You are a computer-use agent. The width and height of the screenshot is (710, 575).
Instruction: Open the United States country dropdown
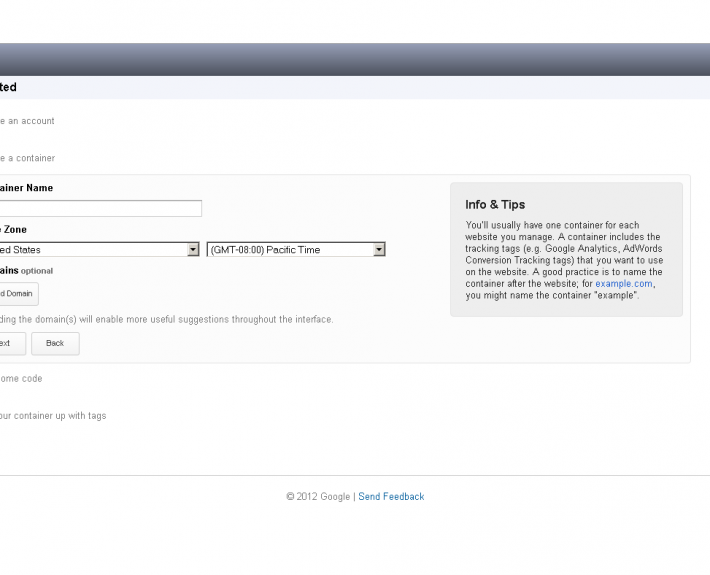pyautogui.click(x=98, y=250)
